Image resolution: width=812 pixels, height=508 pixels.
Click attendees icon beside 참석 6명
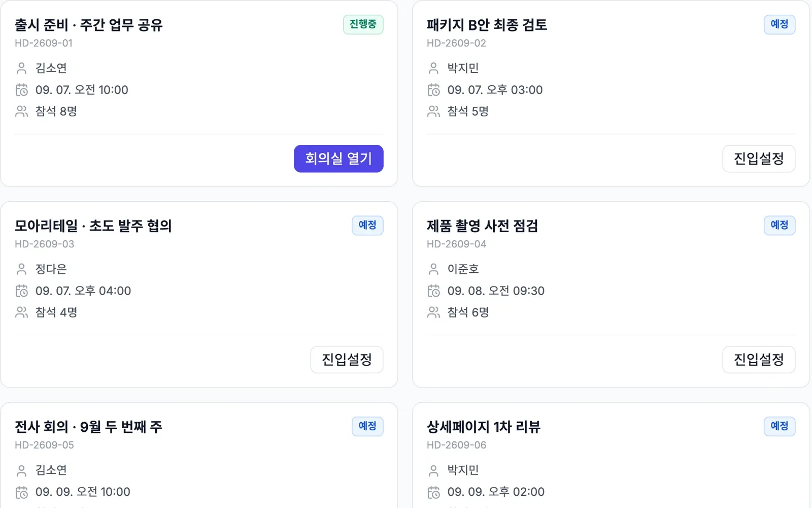pos(433,312)
